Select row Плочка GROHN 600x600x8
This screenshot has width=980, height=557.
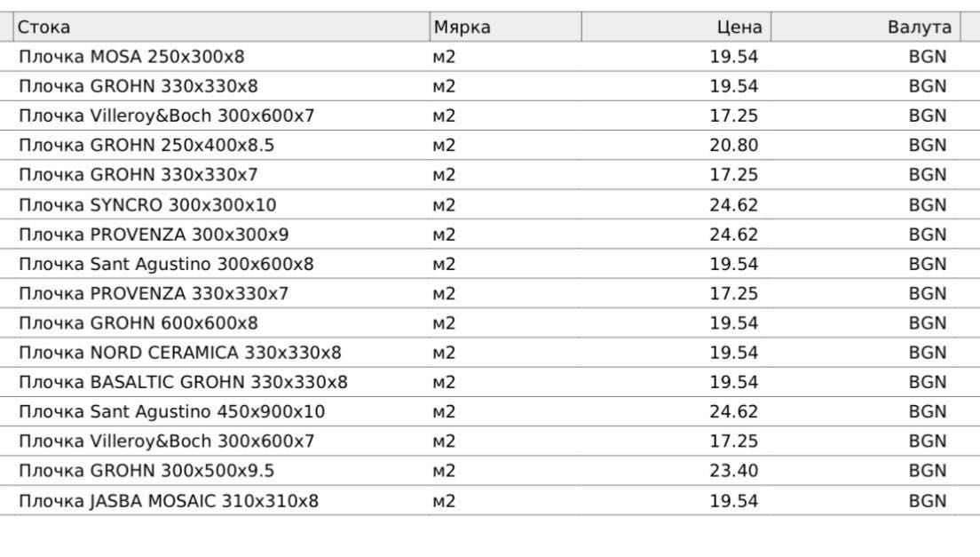pos(490,322)
